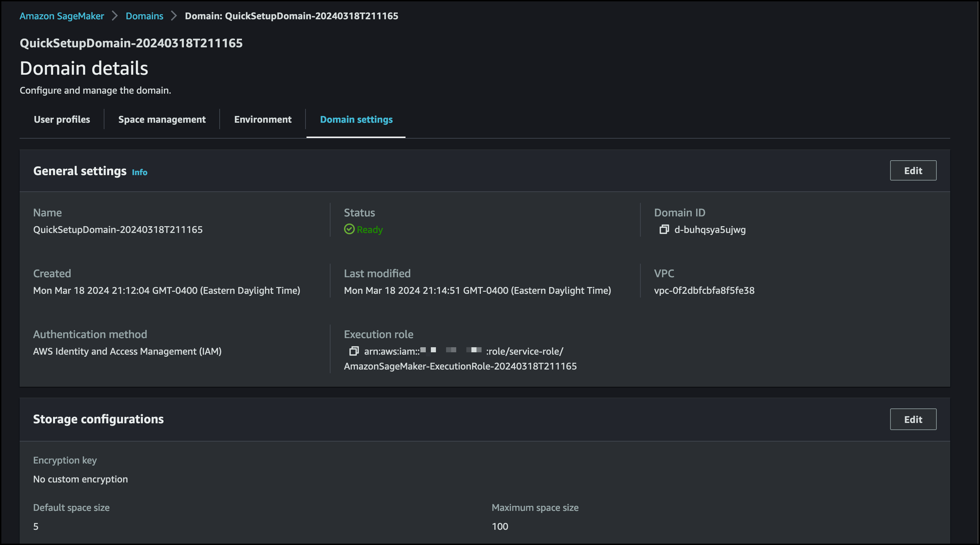Click the Maximum space size value 100

500,526
